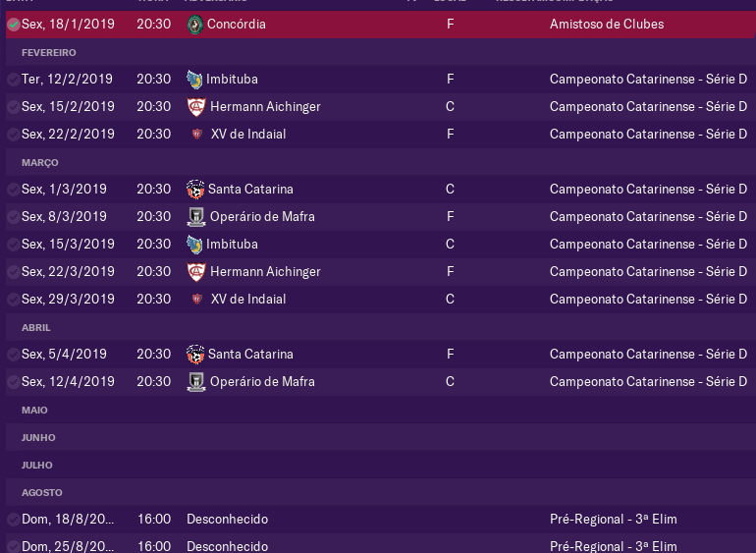
Task: Open Campeonato Catarinense link on 29/3/2019 row
Action: pos(648,300)
